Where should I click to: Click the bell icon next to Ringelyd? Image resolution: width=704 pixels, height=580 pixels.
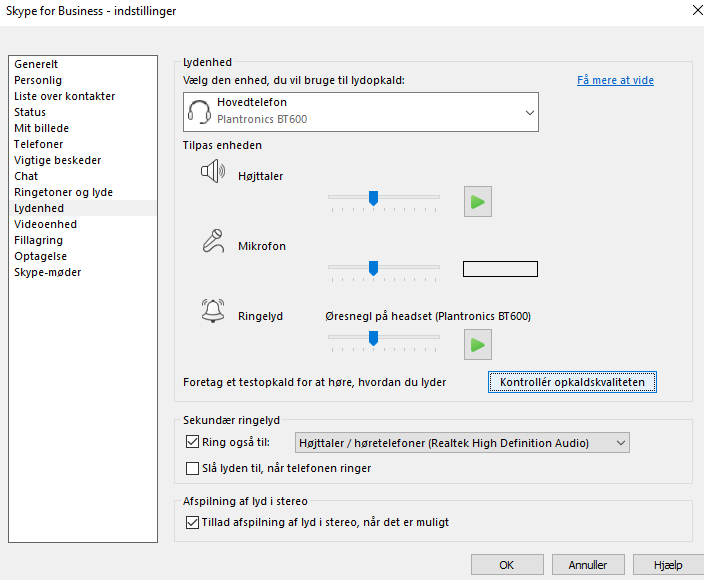click(213, 311)
